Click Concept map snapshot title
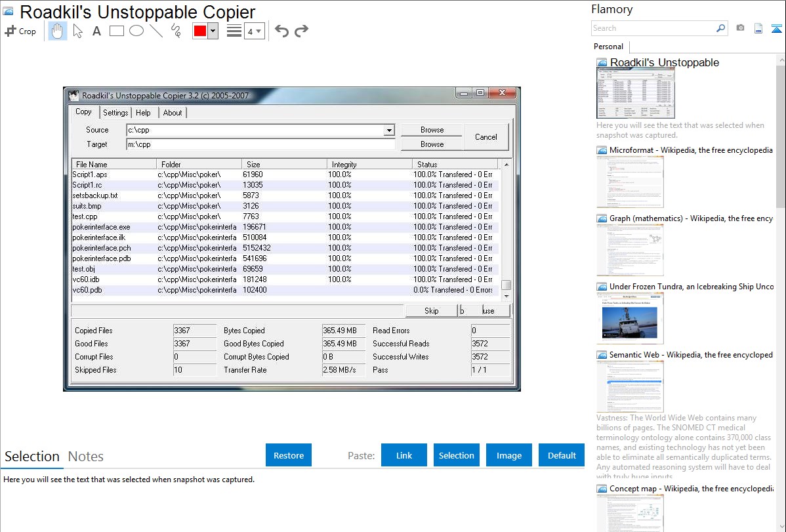This screenshot has width=786, height=532. coord(691,488)
